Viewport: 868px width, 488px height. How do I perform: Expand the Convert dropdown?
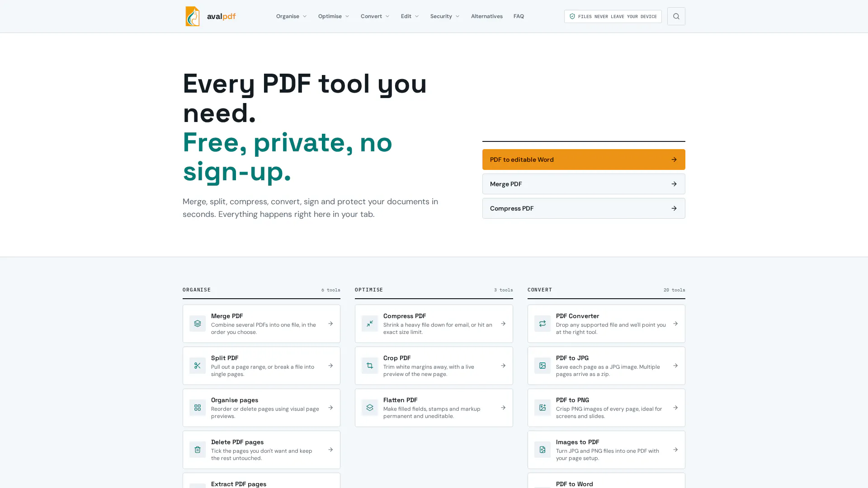click(x=375, y=16)
